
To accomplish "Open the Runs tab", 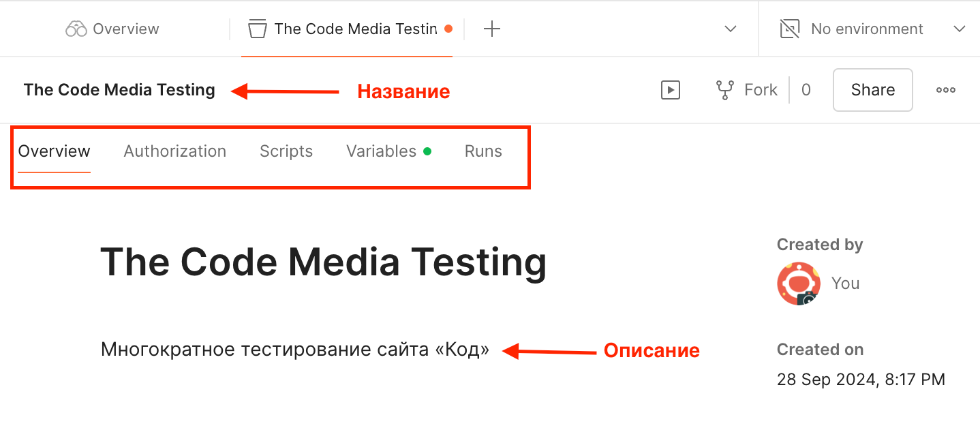I will coord(483,151).
